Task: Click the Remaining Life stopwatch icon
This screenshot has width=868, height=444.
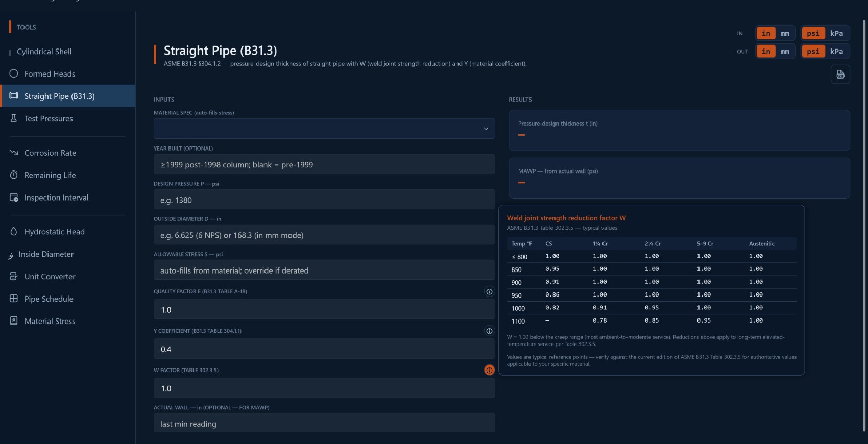Action: 14,175
